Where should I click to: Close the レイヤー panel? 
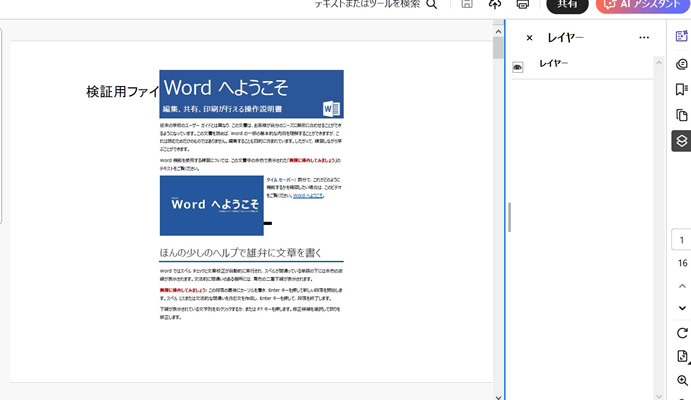click(529, 38)
